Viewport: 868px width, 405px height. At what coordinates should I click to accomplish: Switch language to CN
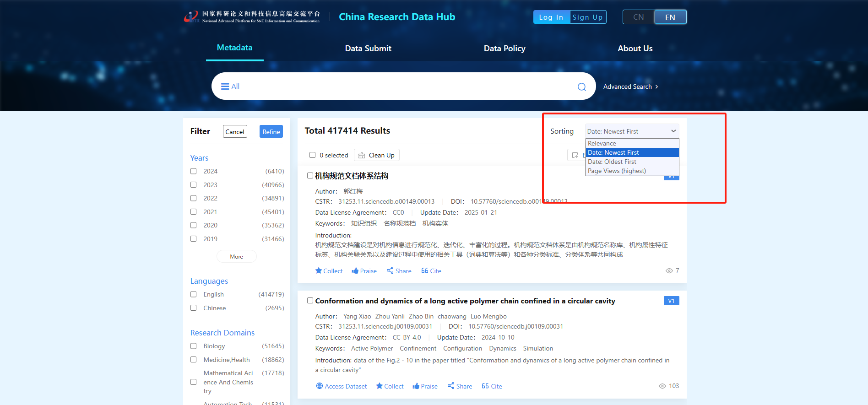pyautogui.click(x=638, y=17)
